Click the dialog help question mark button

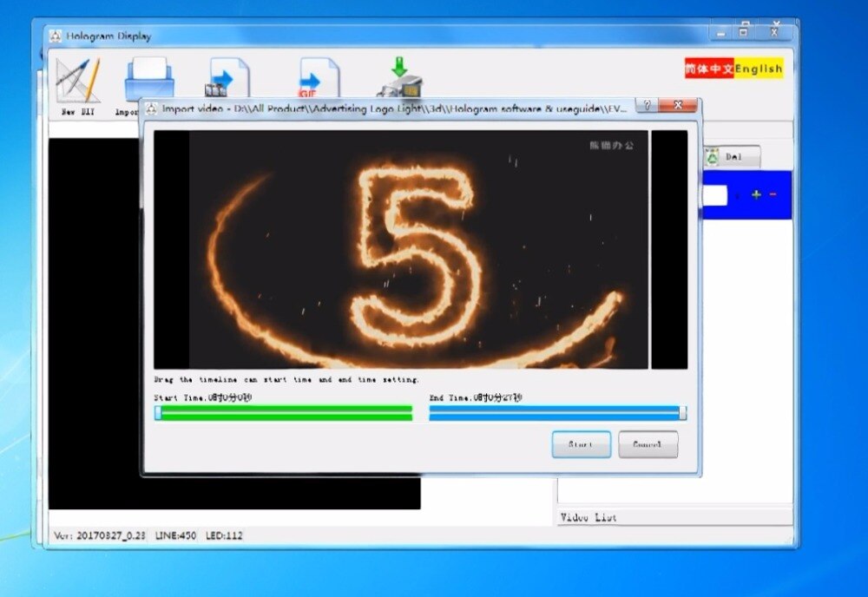[647, 105]
